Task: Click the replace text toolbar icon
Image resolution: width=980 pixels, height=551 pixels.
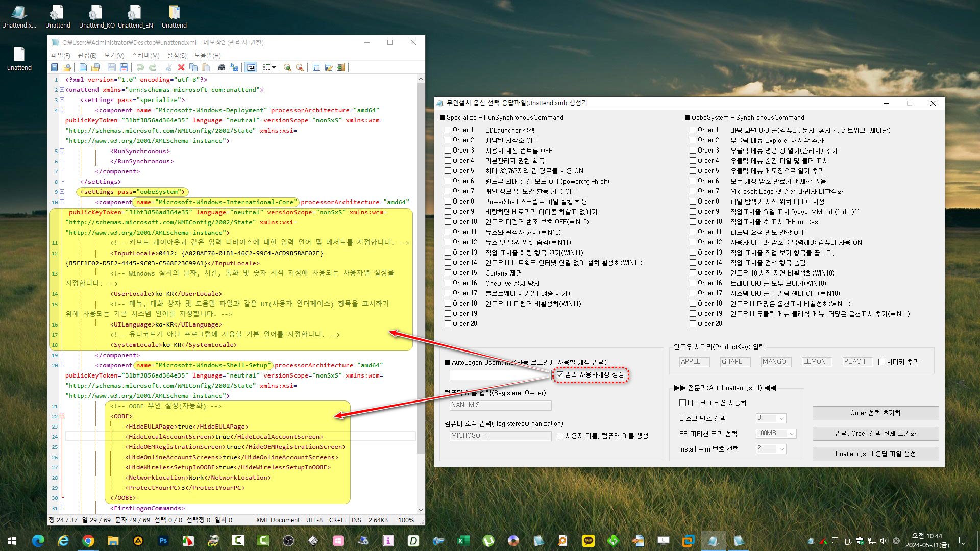Action: point(234,67)
